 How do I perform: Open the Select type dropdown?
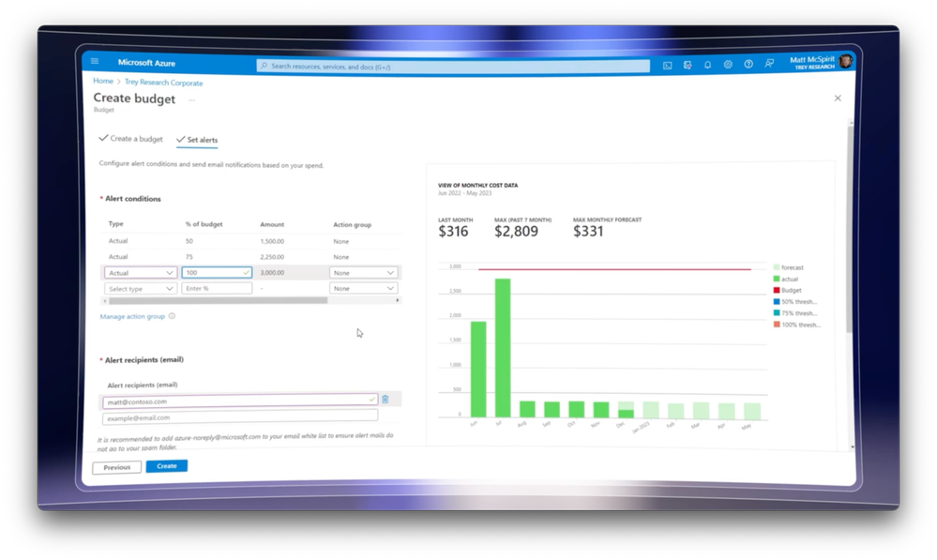pyautogui.click(x=141, y=289)
